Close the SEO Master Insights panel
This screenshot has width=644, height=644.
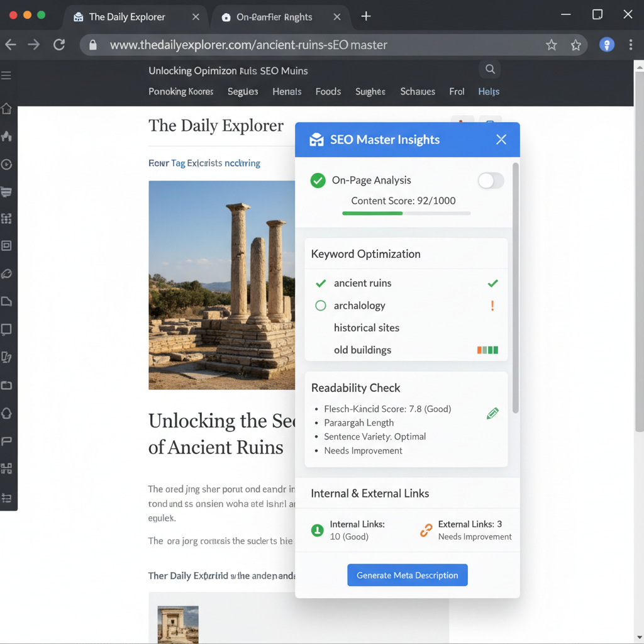point(501,140)
